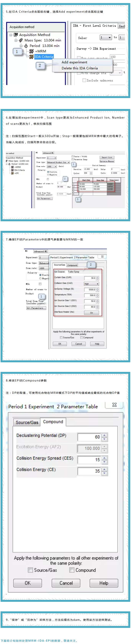Image resolution: width=131 pixels, height=644 pixels.
Task: Select Acquisition Method root node in step 5 tree
Action: click(x=34, y=35)
